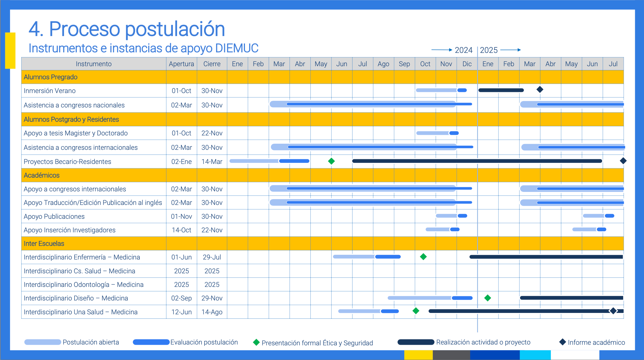Screen dimensions: 644x360
Task: Click the Cierre column header
Action: 212,64
